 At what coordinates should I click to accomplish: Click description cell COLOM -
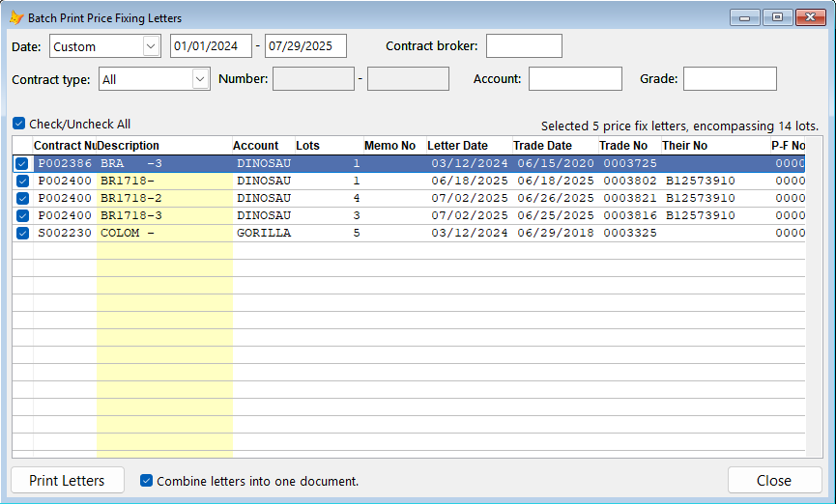click(x=164, y=233)
